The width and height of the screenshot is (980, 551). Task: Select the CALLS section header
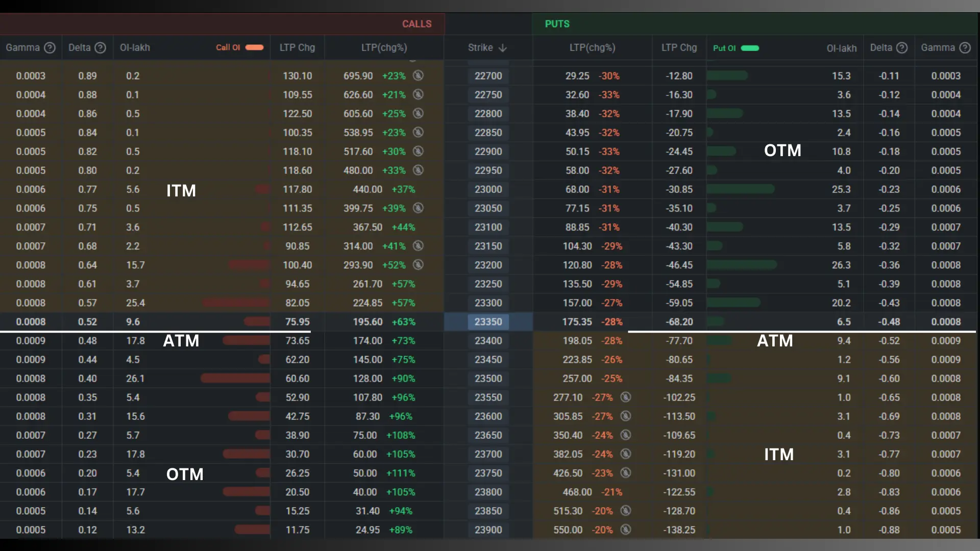click(416, 24)
